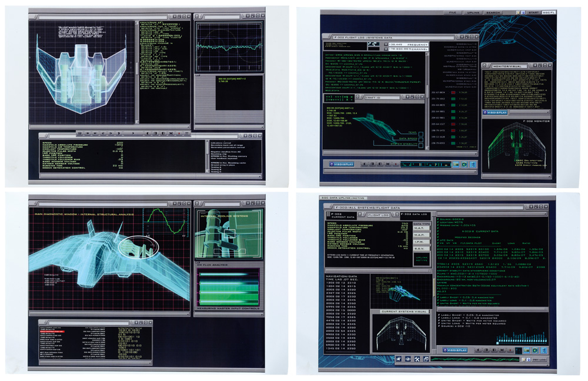Screen dimensions: 588x381
Task: Select the M.A.T. data type button
Action: 421,228
